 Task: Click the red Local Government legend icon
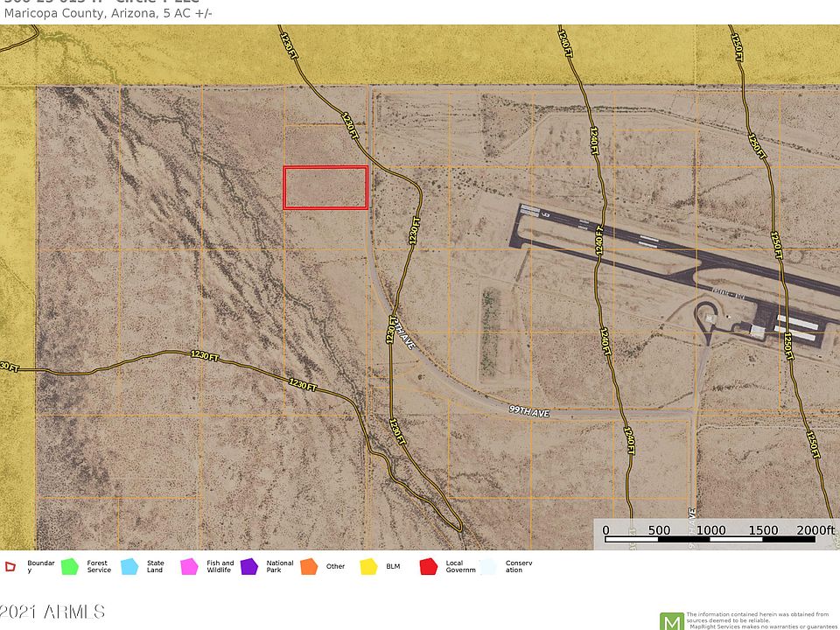(429, 566)
